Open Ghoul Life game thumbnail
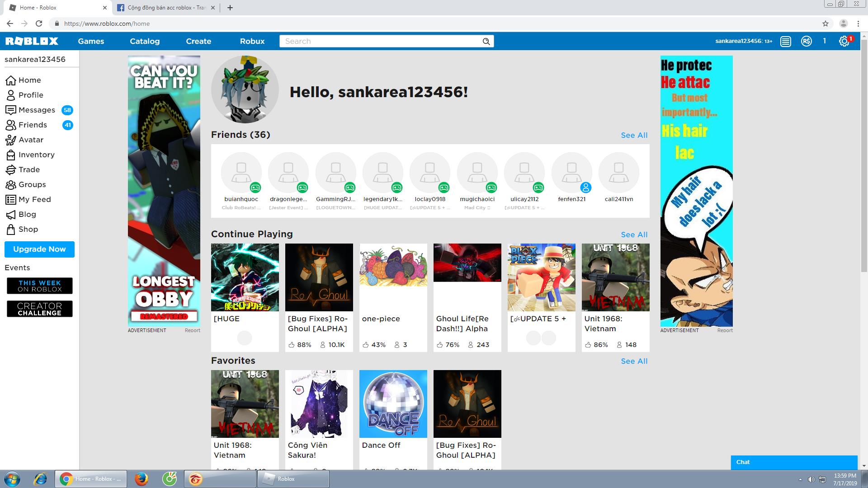Screen dimensions: 868x488 point(467,277)
